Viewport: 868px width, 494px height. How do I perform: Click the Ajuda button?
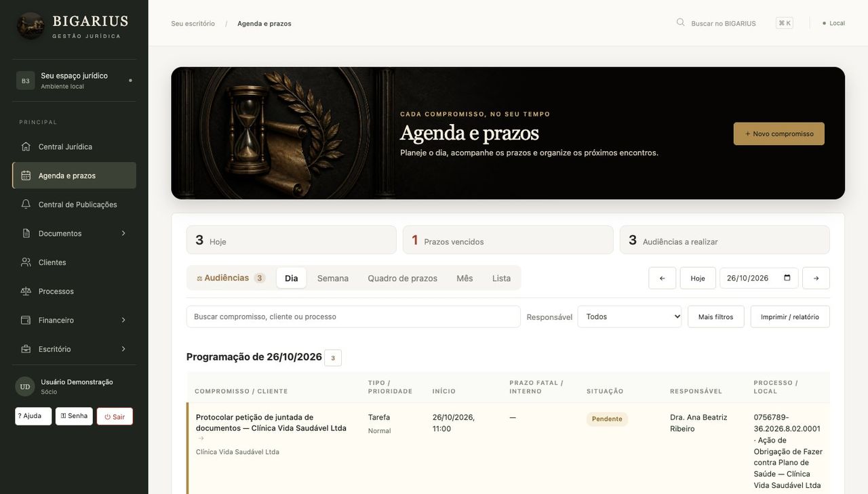[x=33, y=416]
